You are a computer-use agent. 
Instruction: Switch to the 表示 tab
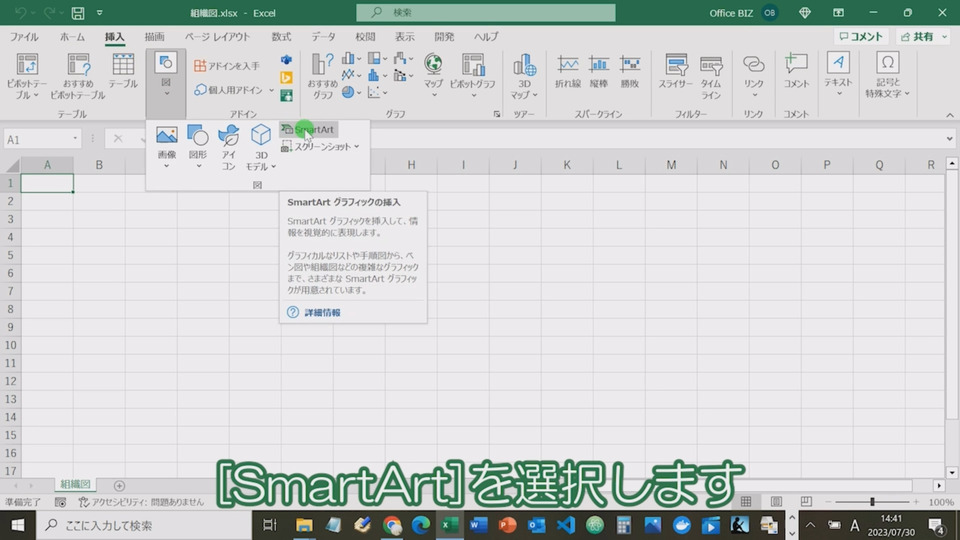point(405,37)
